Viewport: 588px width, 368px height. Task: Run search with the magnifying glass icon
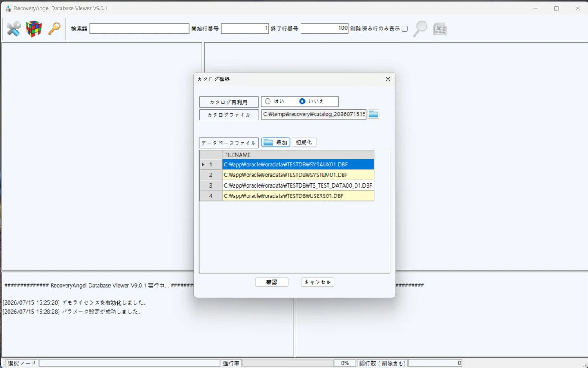click(420, 29)
